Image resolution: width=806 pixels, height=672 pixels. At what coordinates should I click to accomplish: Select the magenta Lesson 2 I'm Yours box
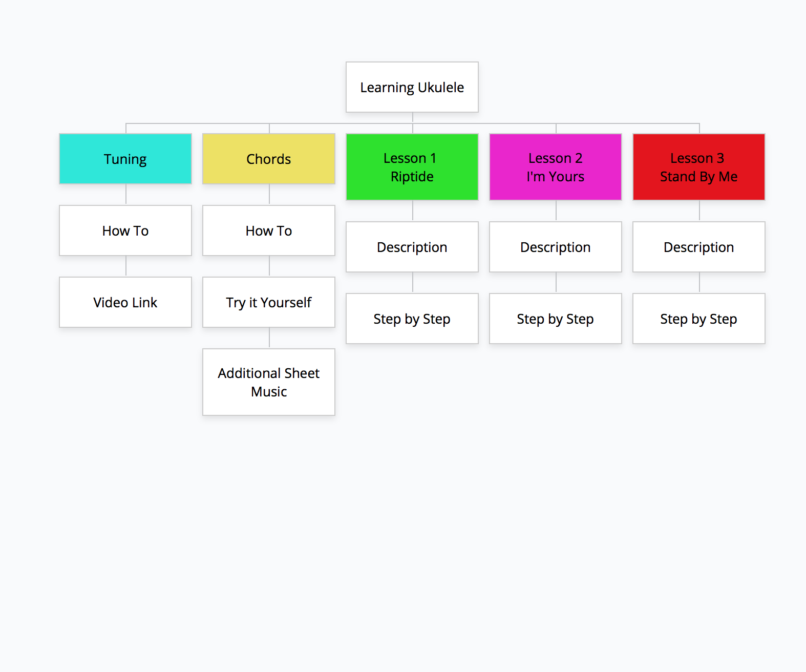tap(555, 167)
